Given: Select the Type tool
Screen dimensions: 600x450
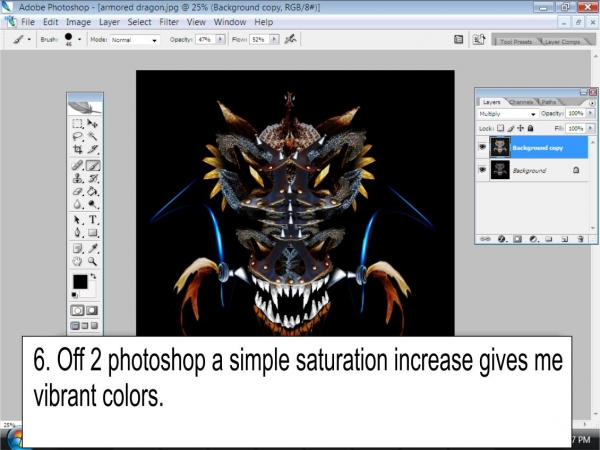Looking at the screenshot, I should 92,220.
